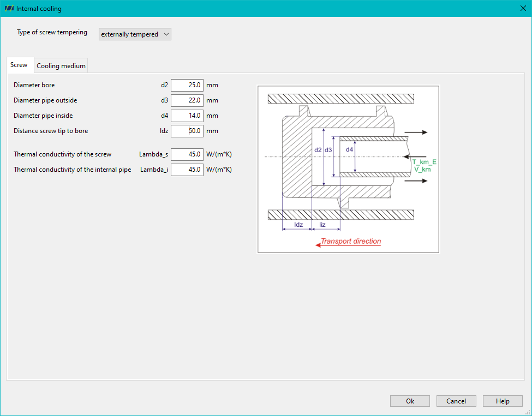Open the Type of screw tempering dropdown
This screenshot has height=416, width=532.
(x=135, y=34)
